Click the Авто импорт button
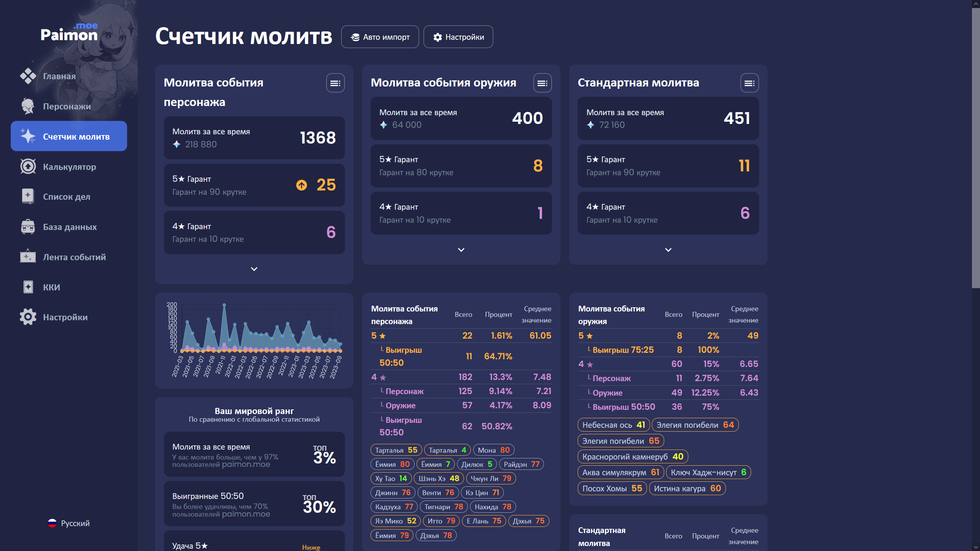Image resolution: width=980 pixels, height=551 pixels. [x=380, y=37]
